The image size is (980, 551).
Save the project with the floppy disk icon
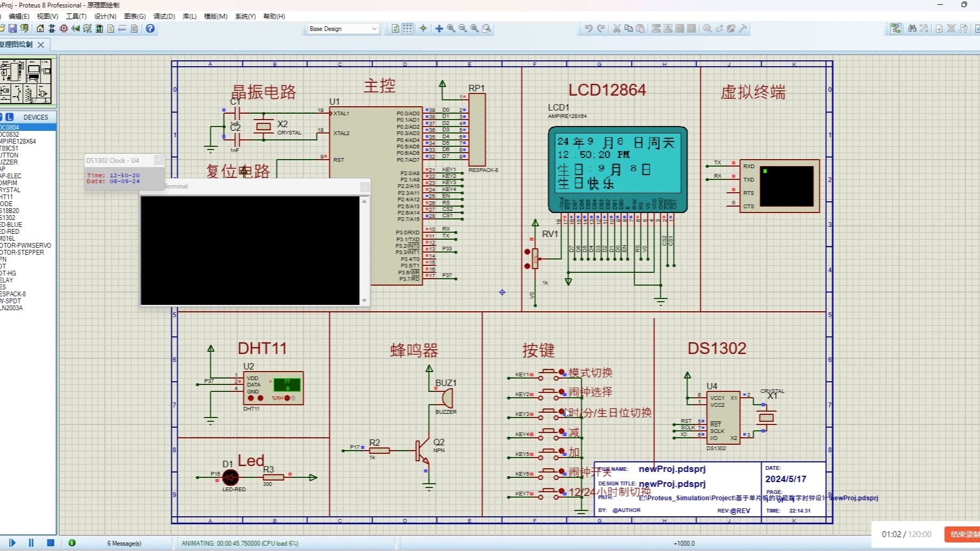click(12, 28)
